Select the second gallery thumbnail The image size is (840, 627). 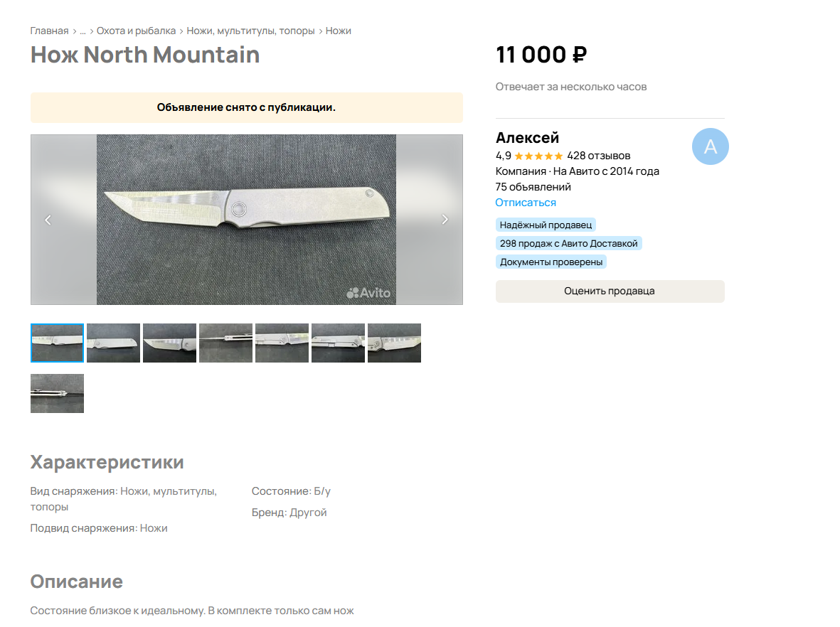pos(113,343)
